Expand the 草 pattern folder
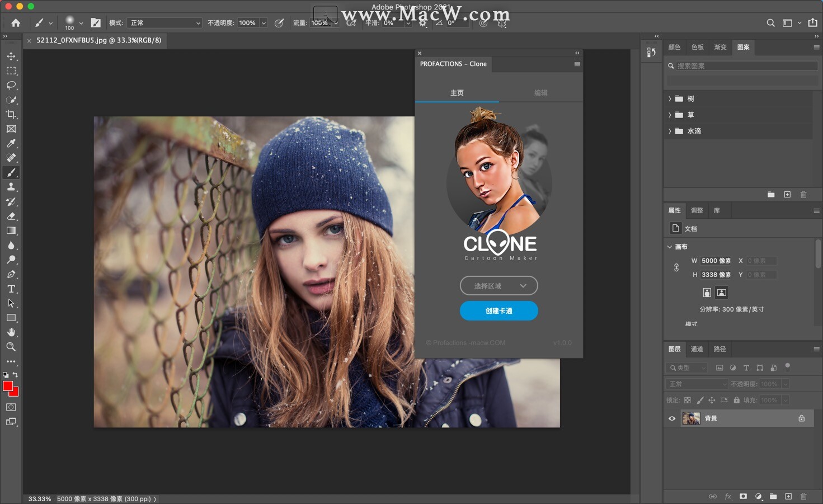The width and height of the screenshot is (823, 504). pos(670,115)
